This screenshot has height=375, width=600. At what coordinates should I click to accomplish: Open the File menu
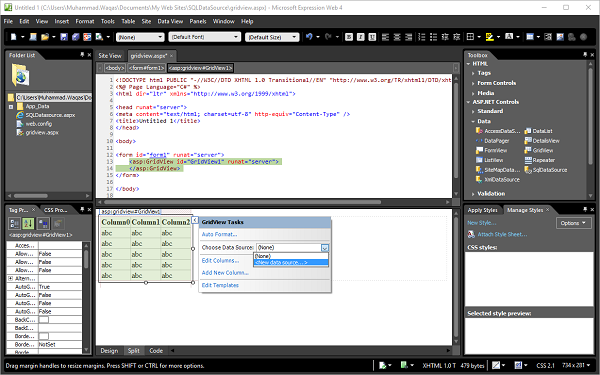point(8,21)
